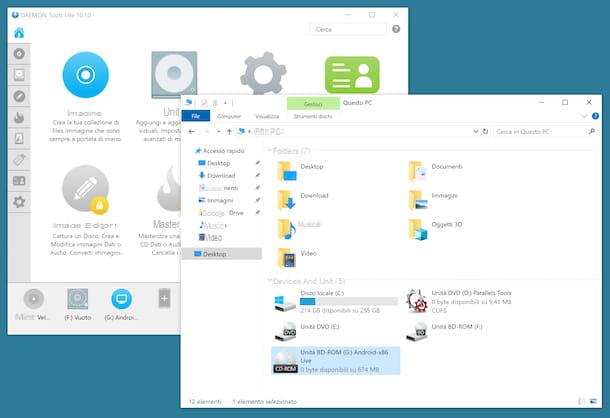The image size is (610, 418).
Task: Open recent locations dropdown arrow
Action: tap(219, 132)
